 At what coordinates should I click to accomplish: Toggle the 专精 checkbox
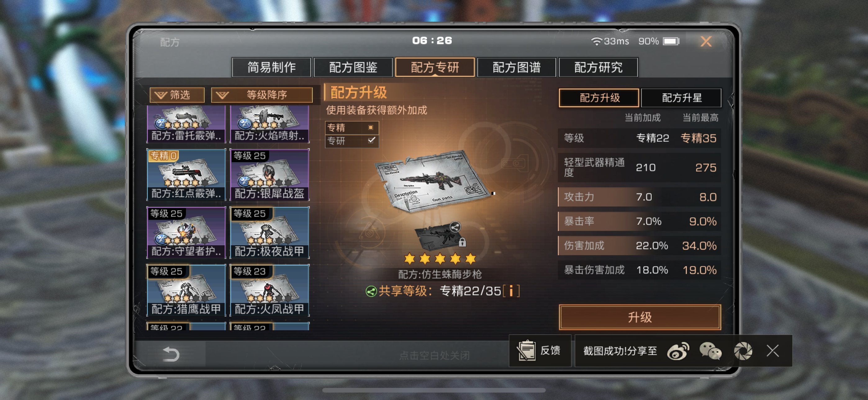tap(371, 127)
